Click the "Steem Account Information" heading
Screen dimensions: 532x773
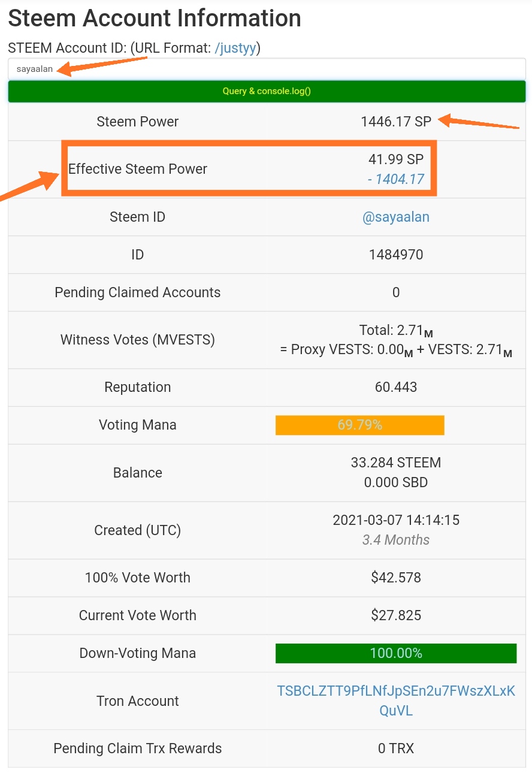(x=155, y=19)
